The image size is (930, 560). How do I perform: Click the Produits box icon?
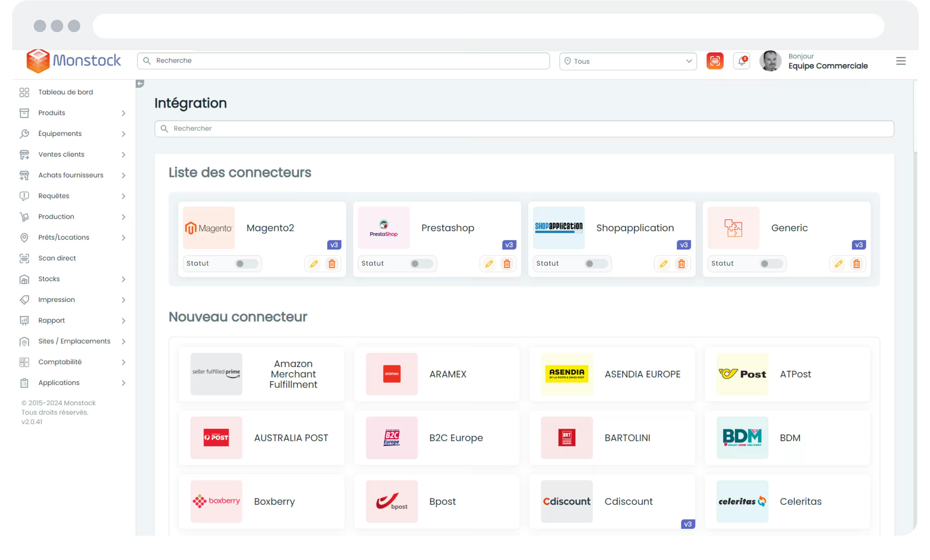24,113
